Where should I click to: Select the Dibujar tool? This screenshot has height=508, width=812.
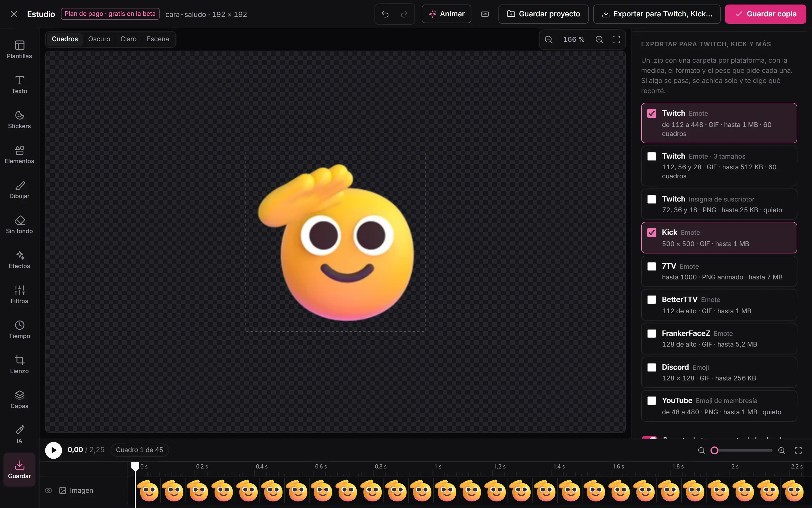point(19,190)
